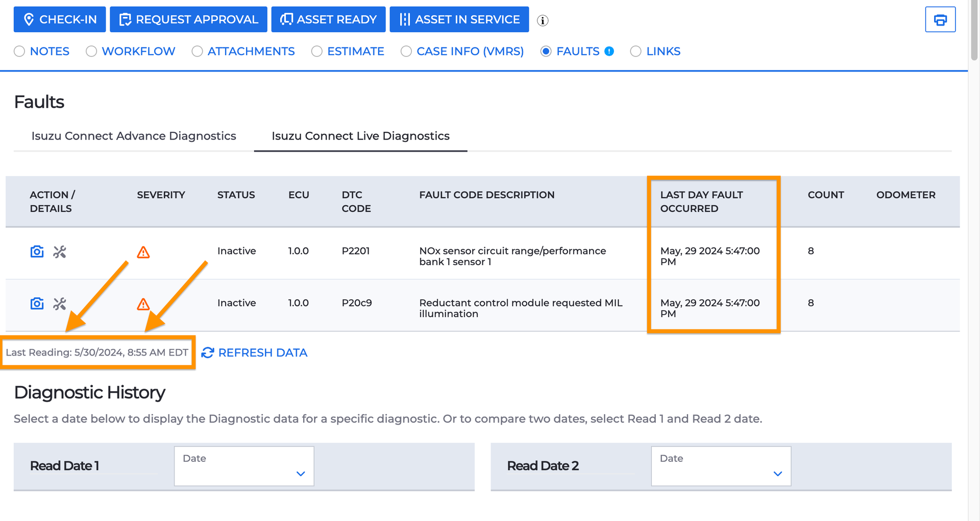Open camera snapshot for P2201 fault
The image size is (980, 521).
coord(37,252)
